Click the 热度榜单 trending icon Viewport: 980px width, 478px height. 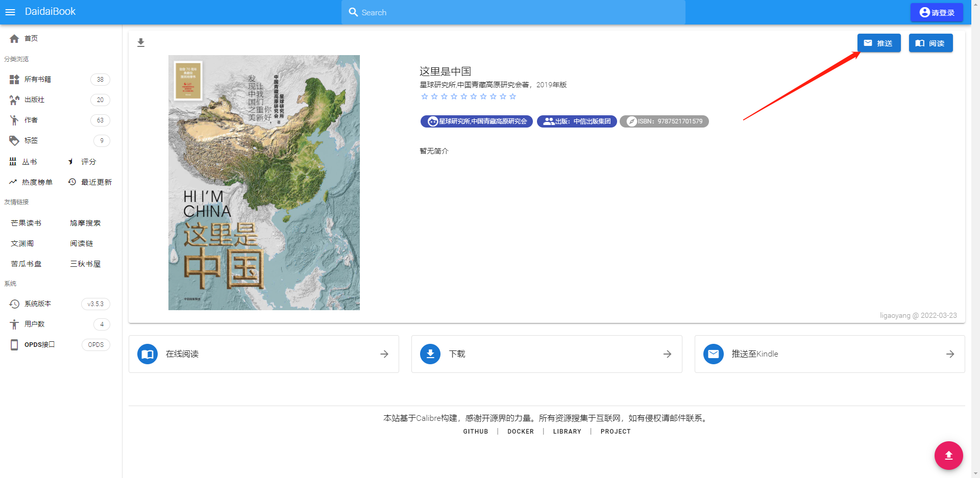13,182
